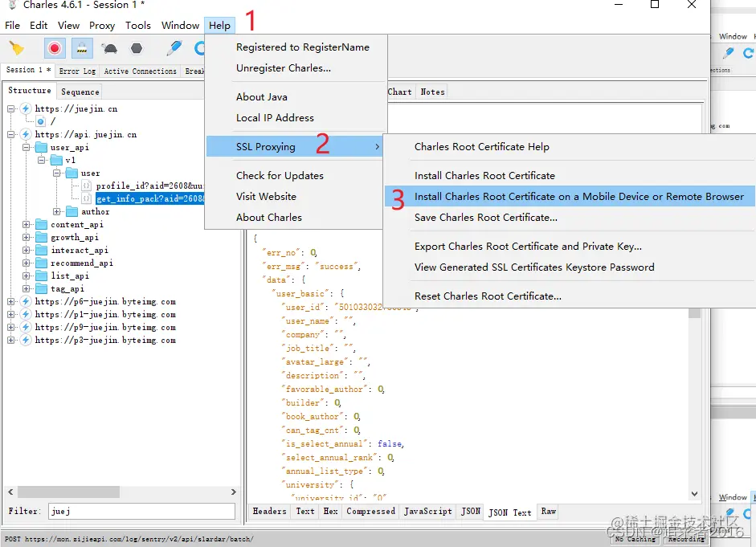Select the Structure tab
Image resolution: width=756 pixels, height=547 pixels.
click(x=30, y=91)
